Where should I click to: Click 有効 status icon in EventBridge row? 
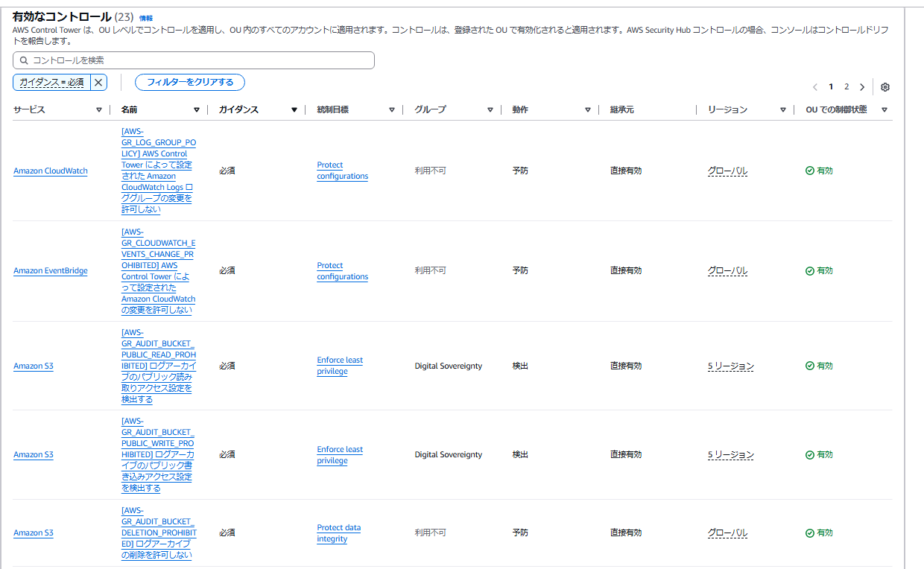(810, 271)
